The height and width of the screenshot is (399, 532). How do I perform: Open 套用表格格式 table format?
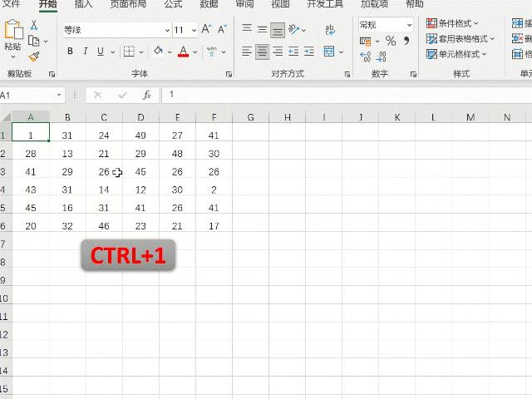click(x=461, y=39)
